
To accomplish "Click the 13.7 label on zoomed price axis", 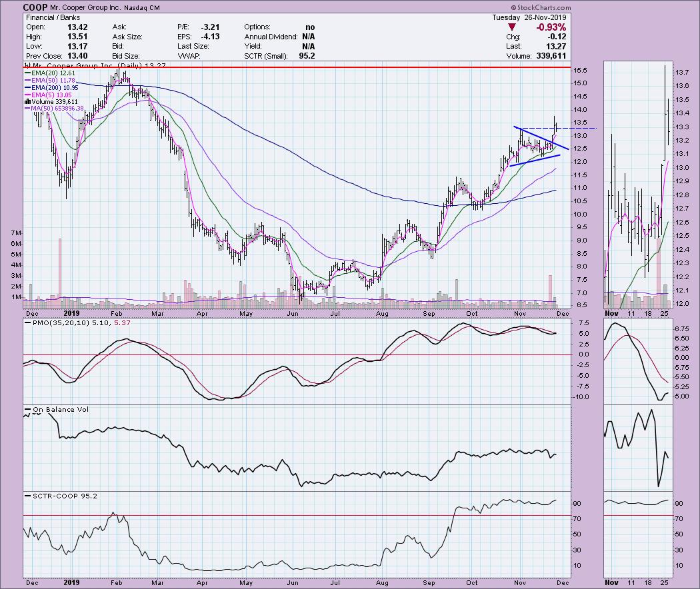I will (682, 72).
